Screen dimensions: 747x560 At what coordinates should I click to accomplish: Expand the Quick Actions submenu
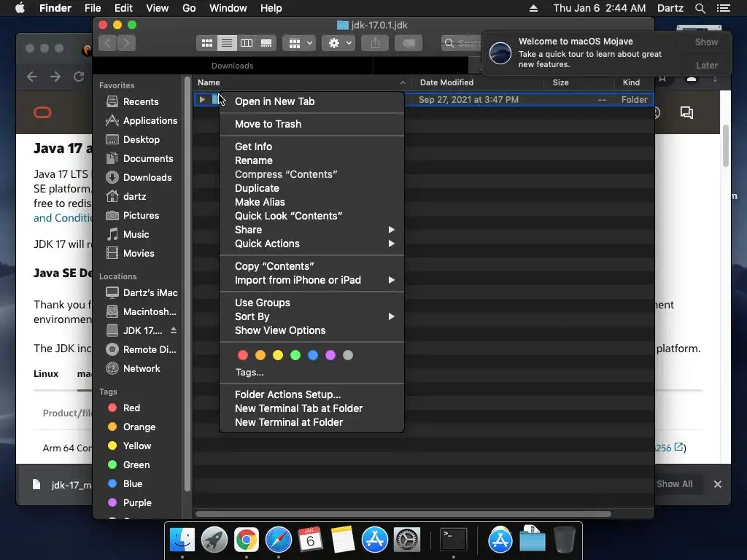point(311,244)
